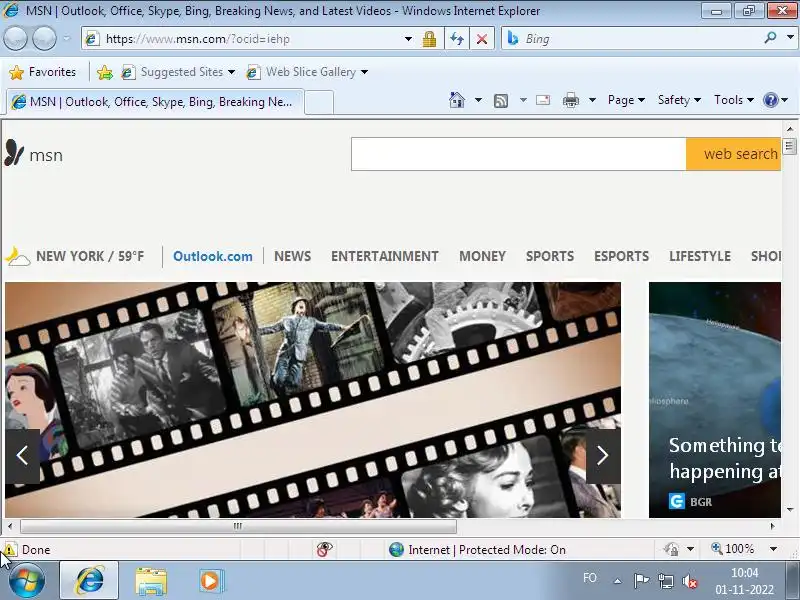Show previous carousel slide arrow
Viewport: 800px width, 600px height.
pyautogui.click(x=22, y=456)
